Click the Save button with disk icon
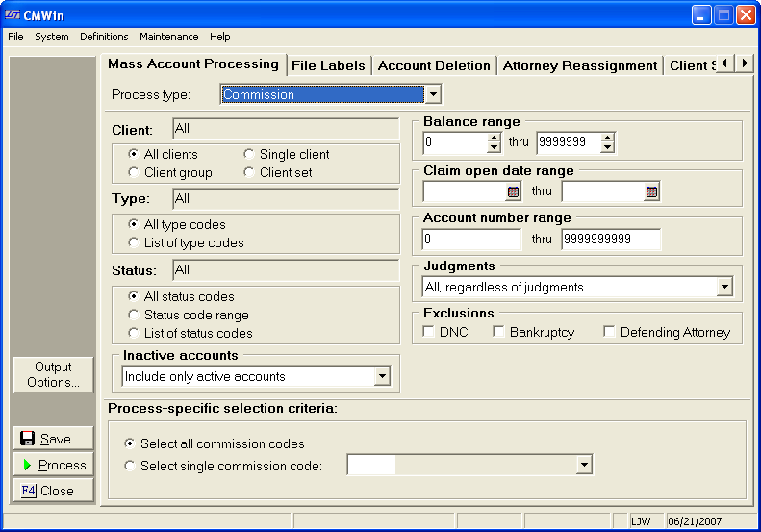This screenshot has height=532, width=761. (54, 439)
